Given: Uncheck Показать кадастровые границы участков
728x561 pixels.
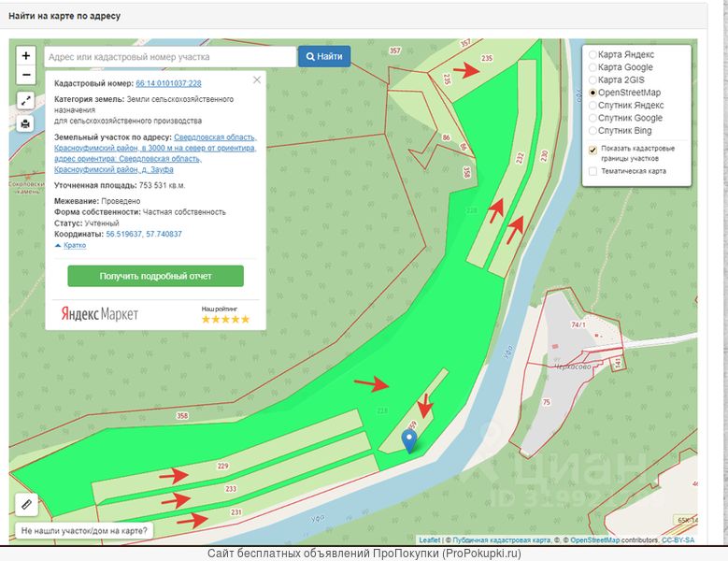Looking at the screenshot, I should point(592,150).
